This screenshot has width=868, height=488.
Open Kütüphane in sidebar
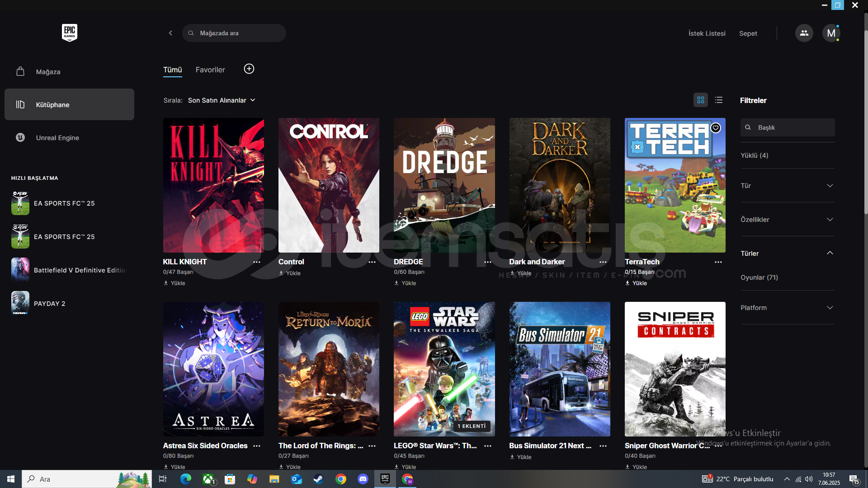(69, 104)
